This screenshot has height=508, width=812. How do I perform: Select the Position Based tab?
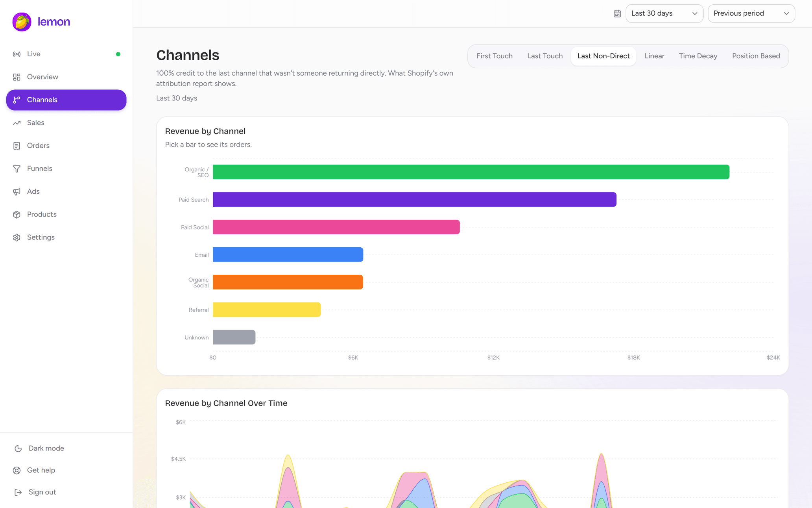(756, 56)
